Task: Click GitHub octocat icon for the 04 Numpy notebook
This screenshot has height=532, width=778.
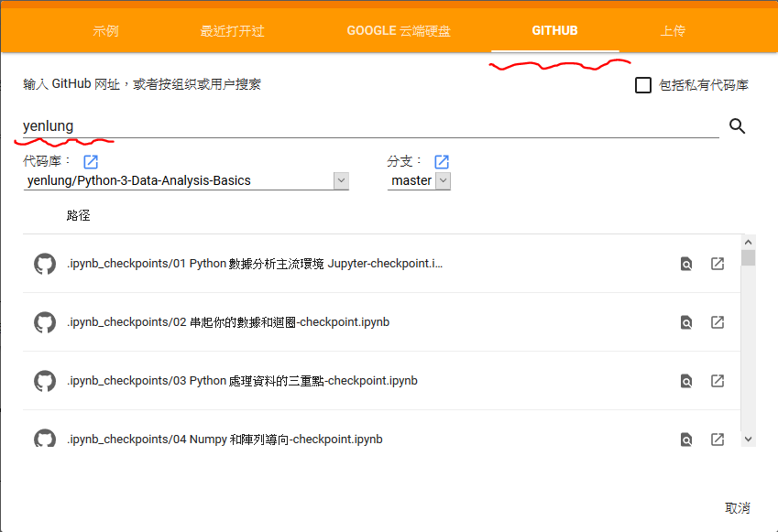Action: (45, 438)
